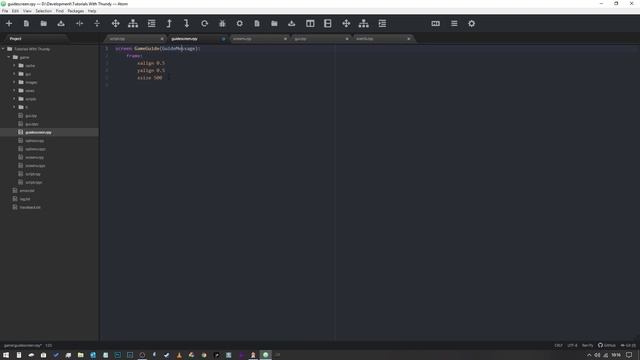Open the File menu
Screen dimensions: 640x360
[5, 11]
